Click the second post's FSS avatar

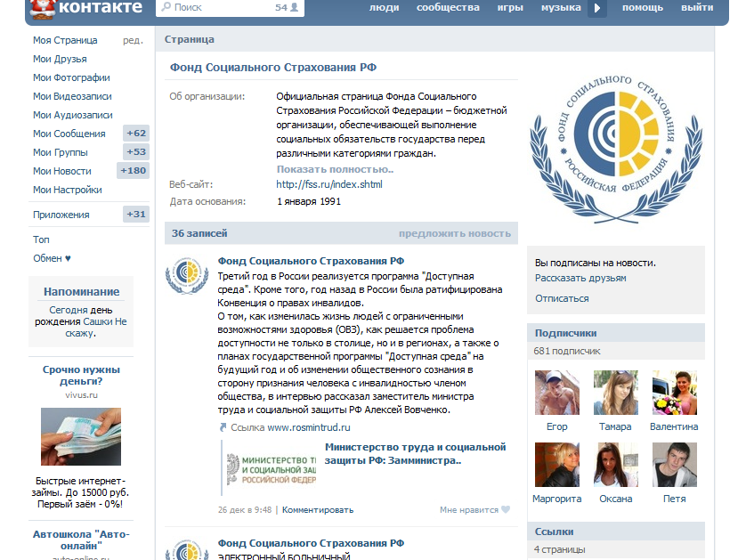tap(187, 549)
